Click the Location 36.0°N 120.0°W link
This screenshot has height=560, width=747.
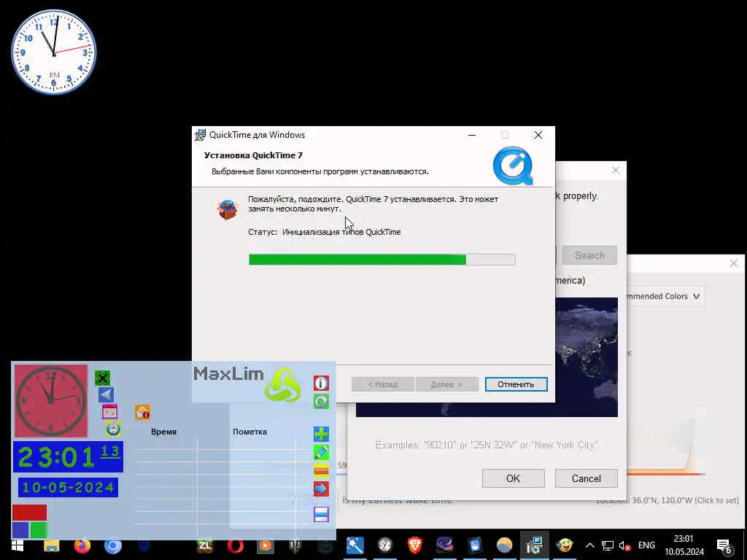click(x=667, y=500)
